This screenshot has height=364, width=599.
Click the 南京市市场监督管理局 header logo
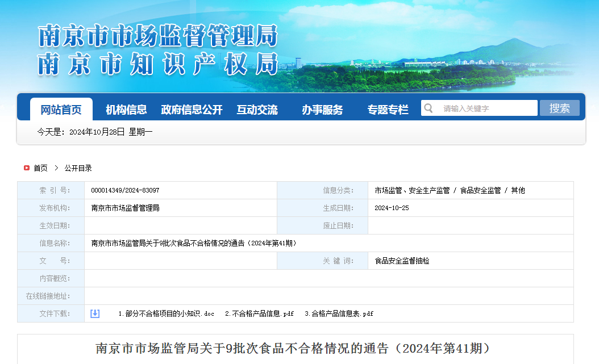[x=157, y=36]
